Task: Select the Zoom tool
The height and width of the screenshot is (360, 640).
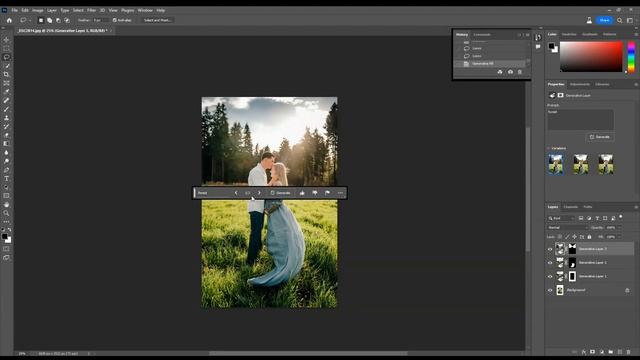Action: [6, 213]
